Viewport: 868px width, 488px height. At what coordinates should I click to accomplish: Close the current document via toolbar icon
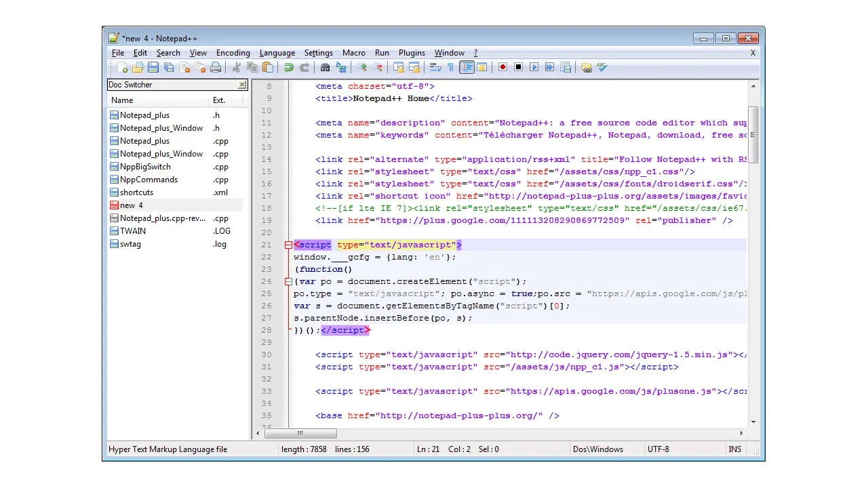tap(184, 67)
